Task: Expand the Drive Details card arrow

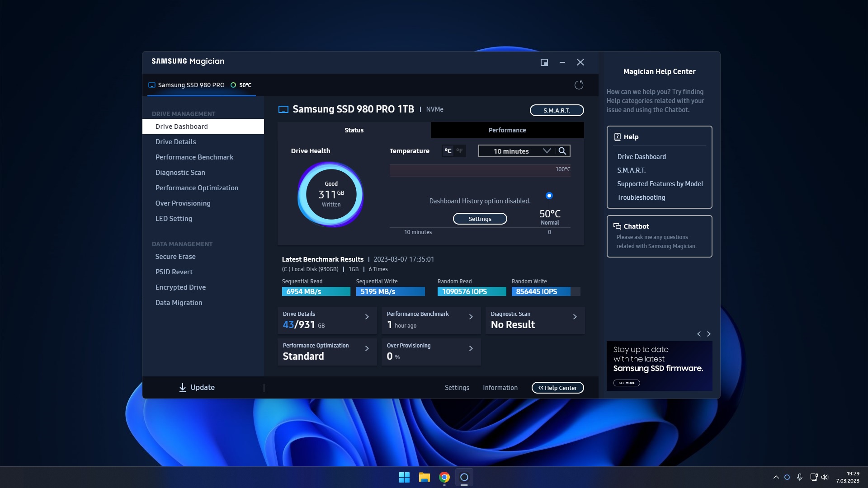Action: click(367, 317)
